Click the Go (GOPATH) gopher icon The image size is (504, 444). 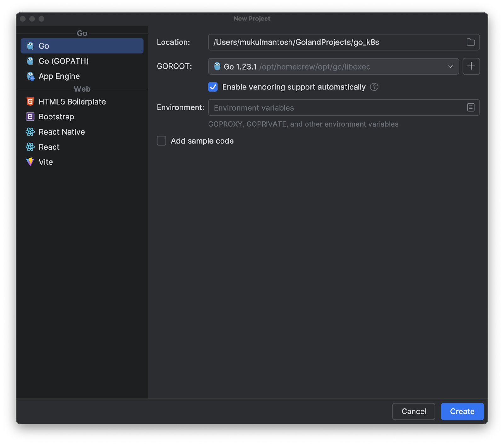(30, 61)
